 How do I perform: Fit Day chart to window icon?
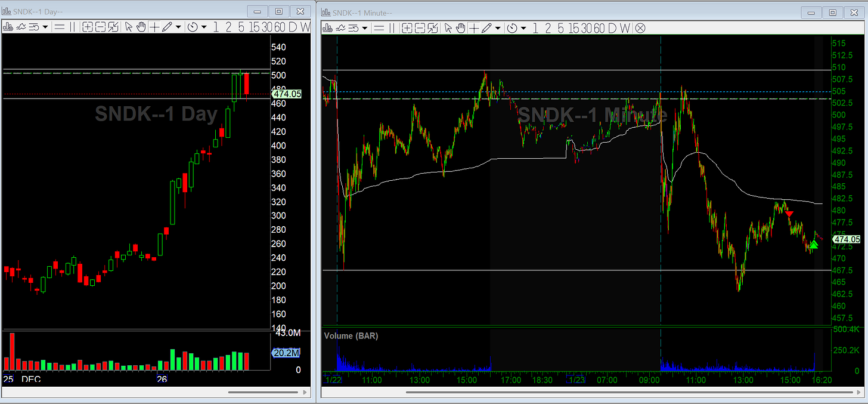coord(113,27)
